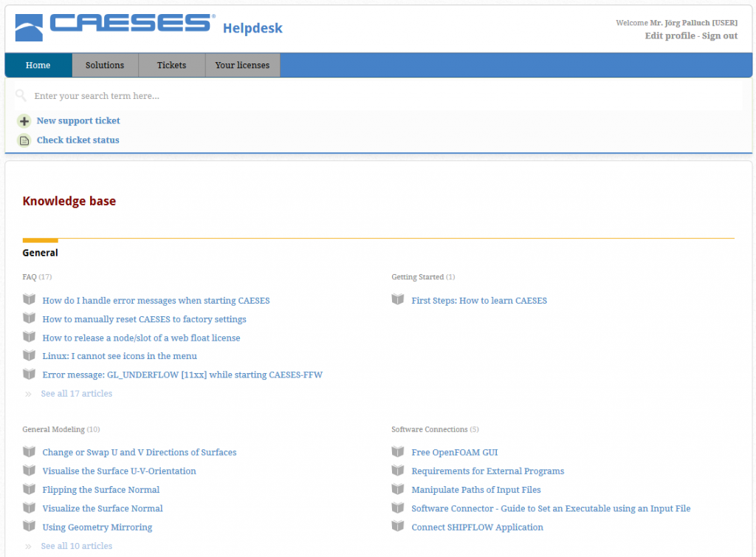Viewport: 756px width, 557px height.
Task: Open 'How to release a node/slot' article
Action: (141, 338)
